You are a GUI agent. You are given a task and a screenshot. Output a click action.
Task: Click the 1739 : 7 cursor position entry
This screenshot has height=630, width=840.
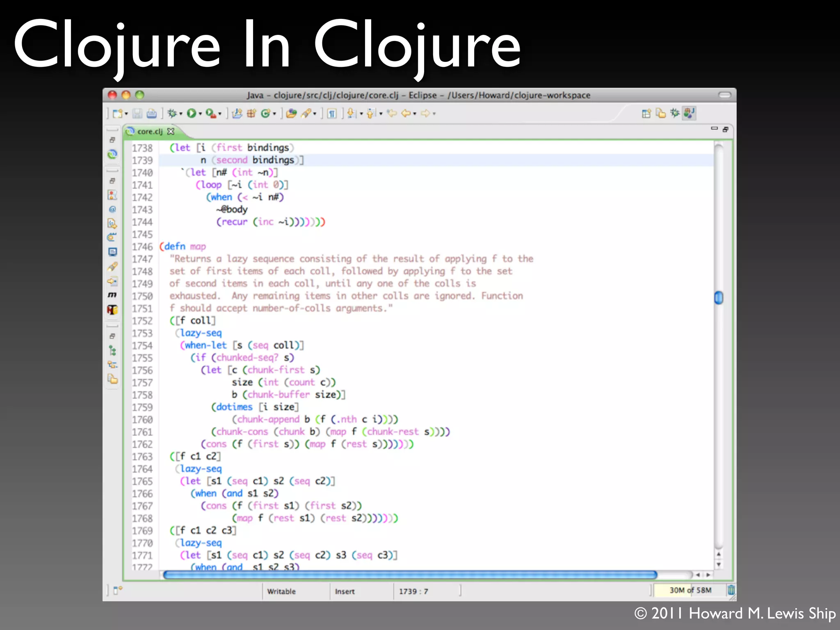point(413,591)
